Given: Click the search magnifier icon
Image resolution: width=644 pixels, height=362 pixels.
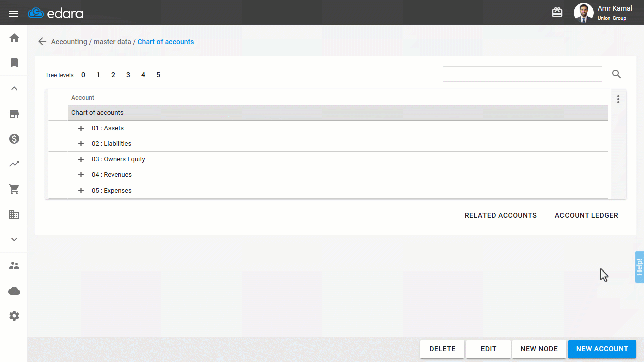Looking at the screenshot, I should (x=616, y=74).
